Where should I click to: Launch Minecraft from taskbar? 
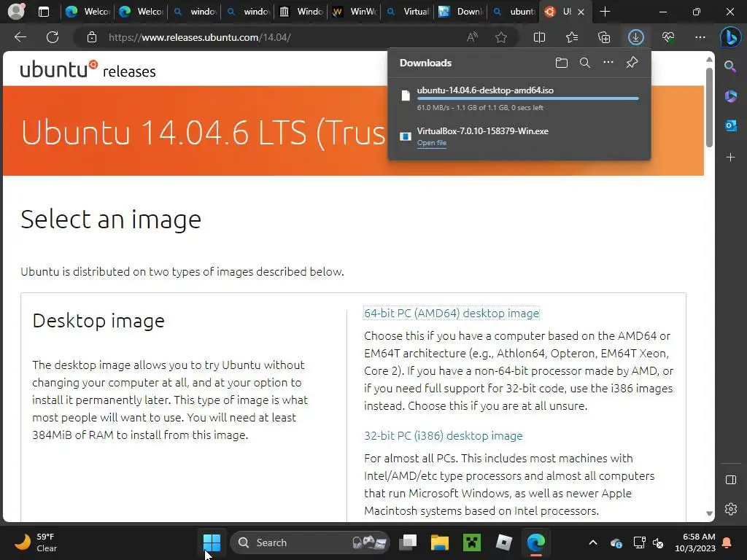pos(472,542)
